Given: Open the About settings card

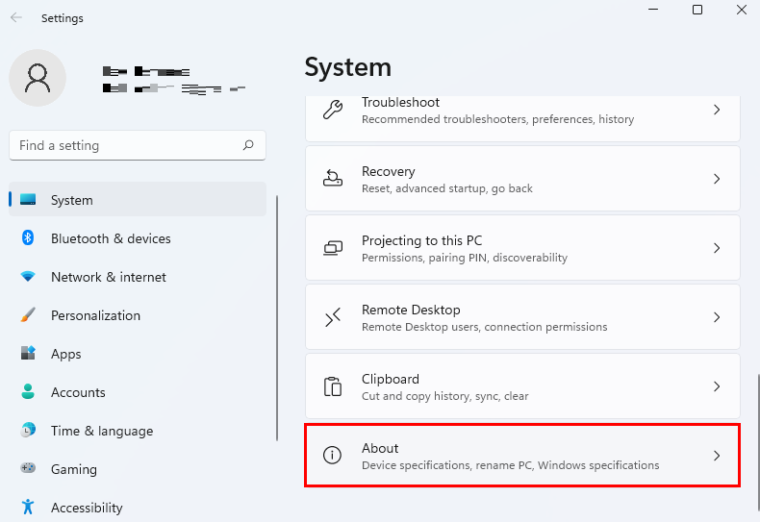Looking at the screenshot, I should (522, 455).
